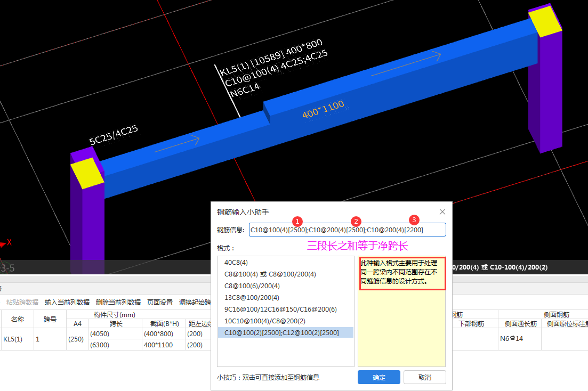This screenshot has width=588, height=391.
Task: Click the 跨长 column header
Action: (115, 323)
